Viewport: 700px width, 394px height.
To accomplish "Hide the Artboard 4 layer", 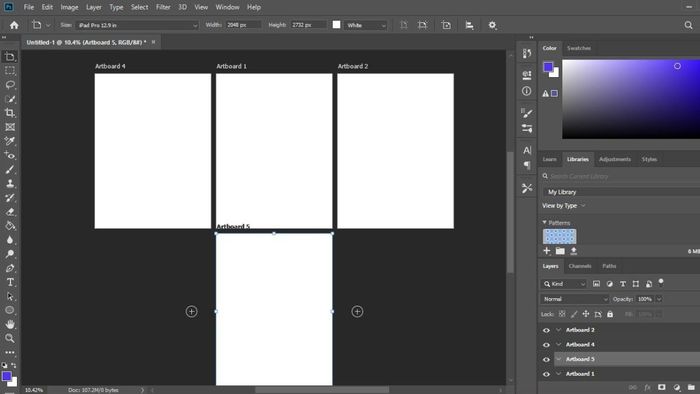I will pyautogui.click(x=546, y=345).
